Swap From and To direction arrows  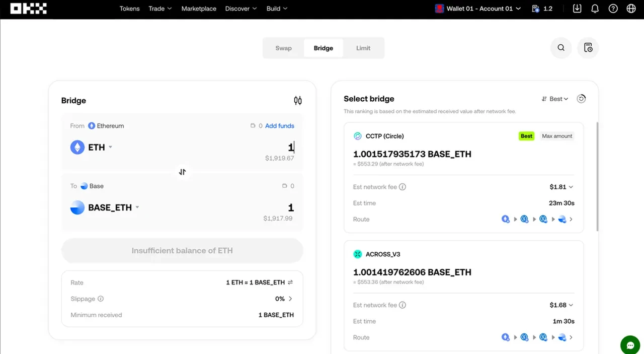pyautogui.click(x=182, y=172)
